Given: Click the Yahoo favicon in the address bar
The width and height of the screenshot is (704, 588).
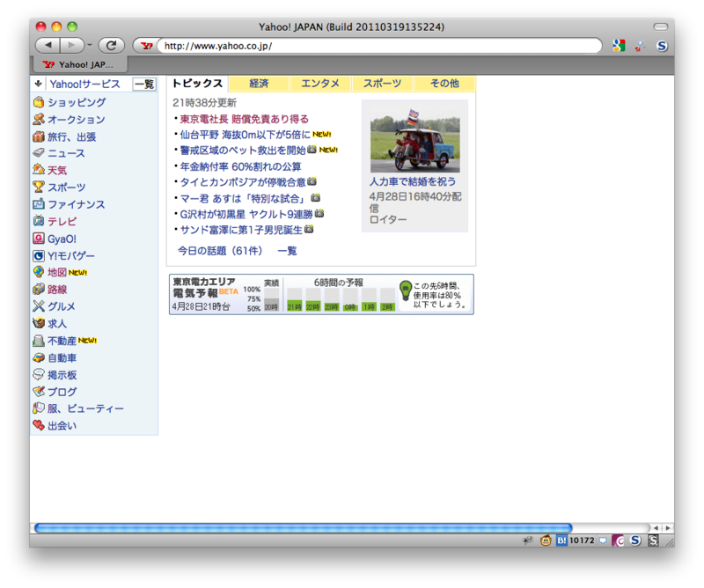Looking at the screenshot, I should click(x=147, y=46).
